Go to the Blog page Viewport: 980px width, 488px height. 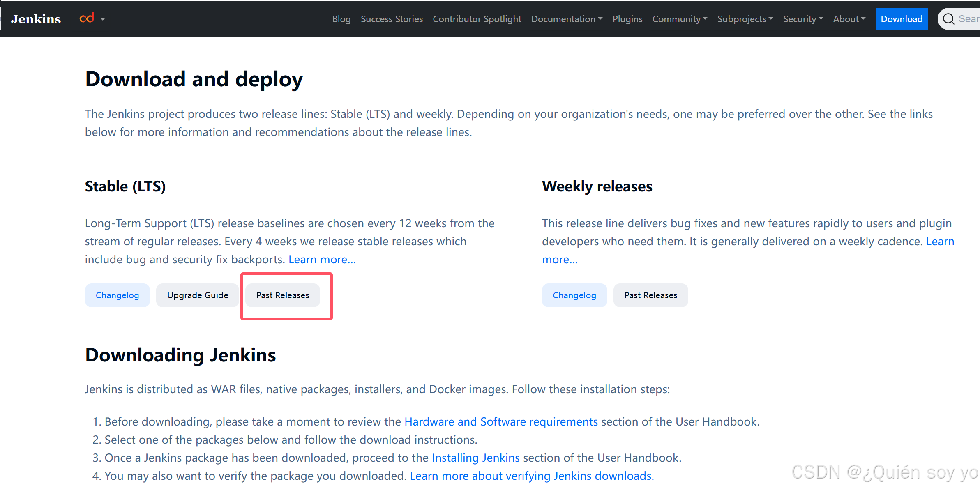[341, 19]
